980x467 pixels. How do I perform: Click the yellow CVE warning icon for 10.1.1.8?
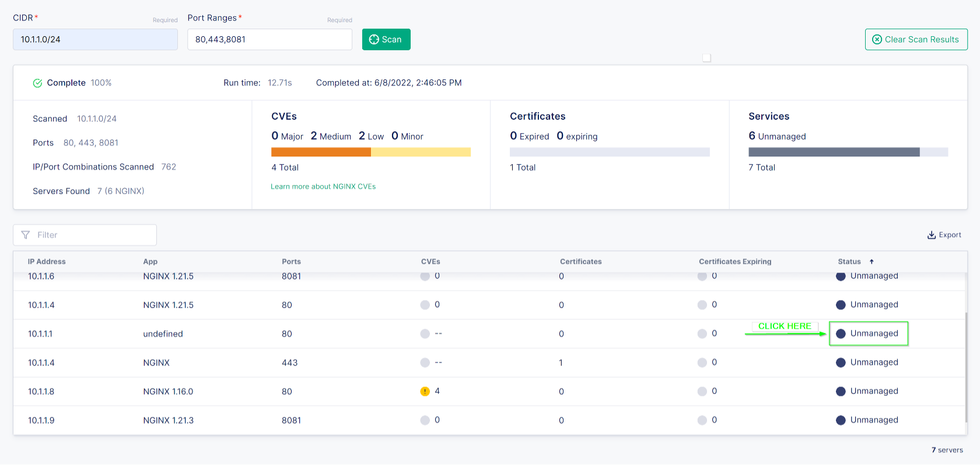click(425, 391)
